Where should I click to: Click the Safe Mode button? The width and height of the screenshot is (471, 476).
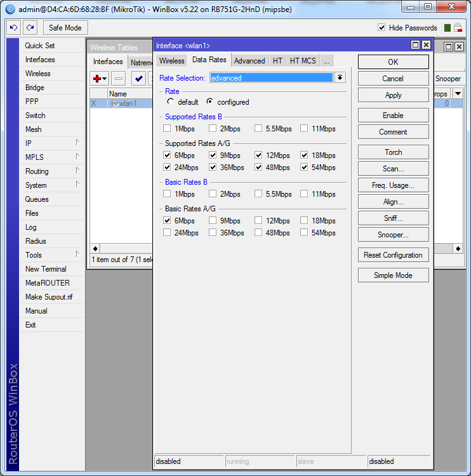point(65,28)
